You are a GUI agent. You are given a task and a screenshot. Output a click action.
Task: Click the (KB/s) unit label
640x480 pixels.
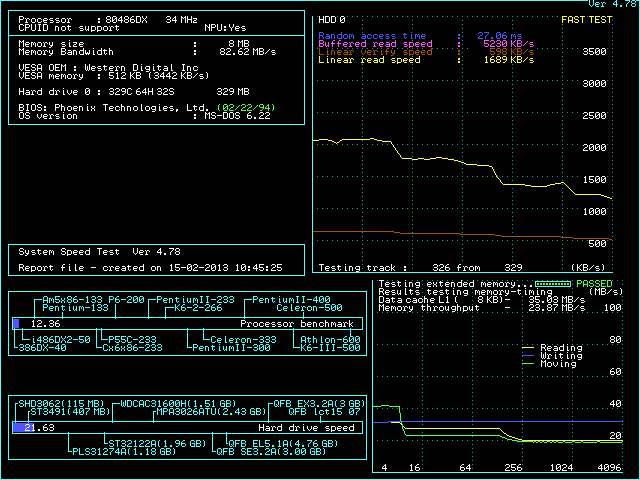pos(588,268)
